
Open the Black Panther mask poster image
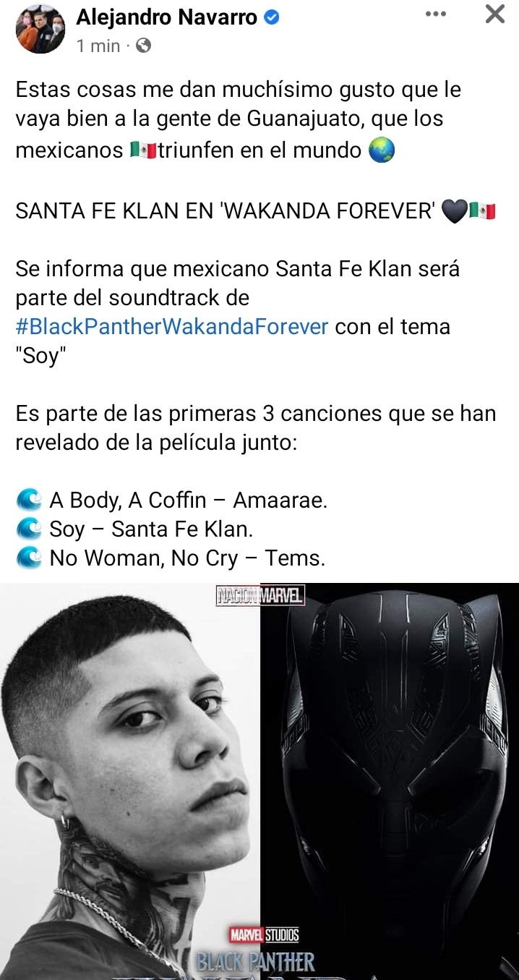point(390,781)
